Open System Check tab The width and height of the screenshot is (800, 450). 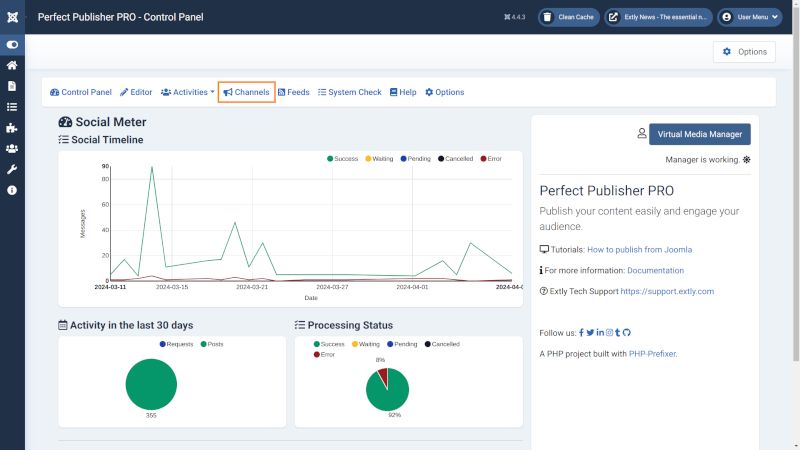349,92
